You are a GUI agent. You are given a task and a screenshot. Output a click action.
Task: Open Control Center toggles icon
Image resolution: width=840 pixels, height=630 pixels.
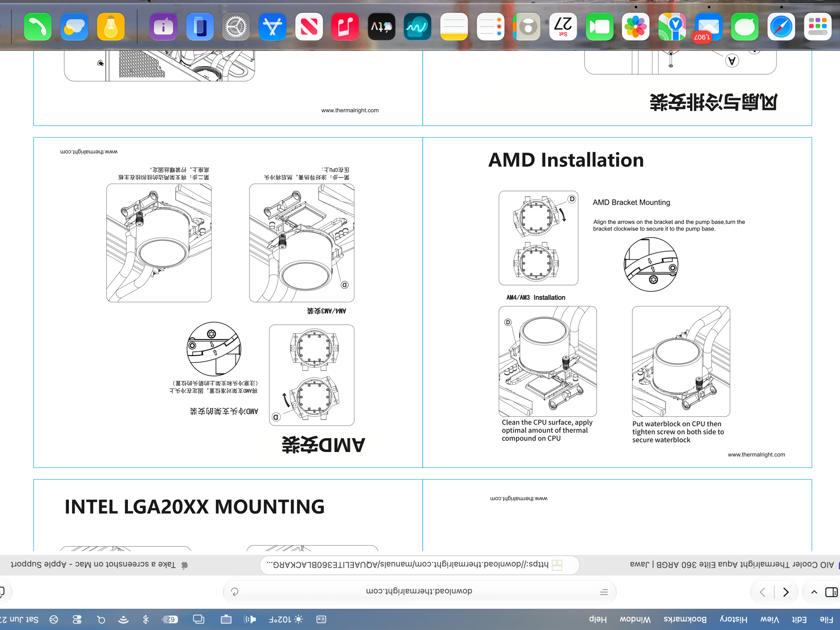pyautogui.click(x=77, y=619)
